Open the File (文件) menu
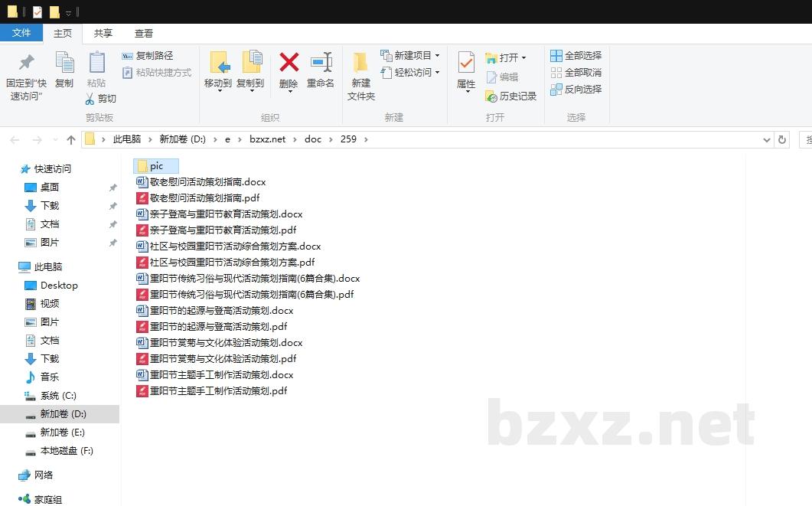Viewport: 812px width, 506px height. 21,33
